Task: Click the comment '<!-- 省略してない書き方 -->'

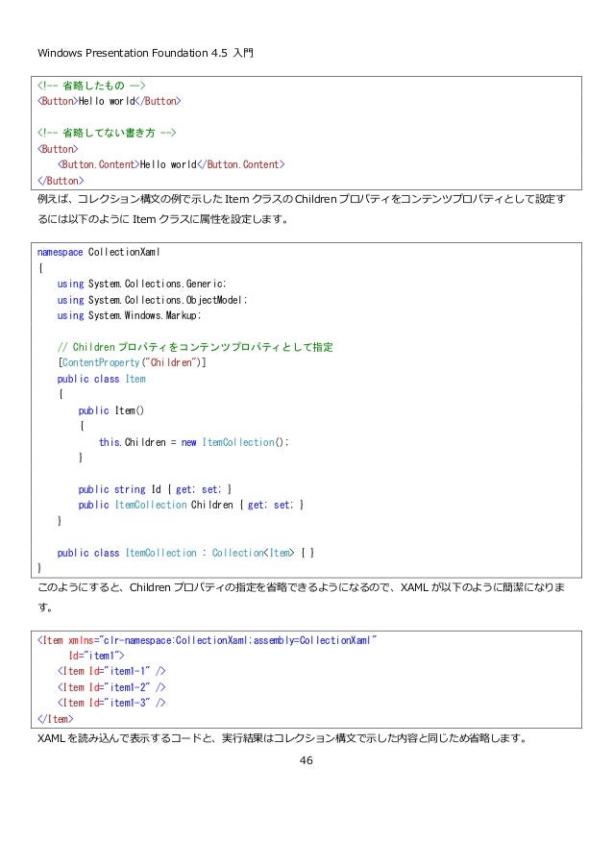Action: 107,133
